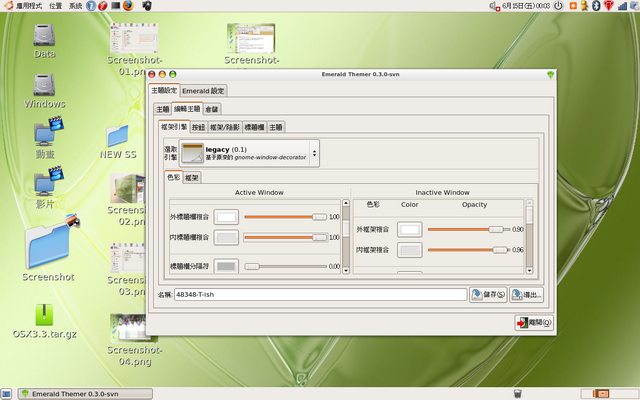Click the muted volume speaker icon
The height and width of the screenshot is (400, 640).
[x=494, y=6]
